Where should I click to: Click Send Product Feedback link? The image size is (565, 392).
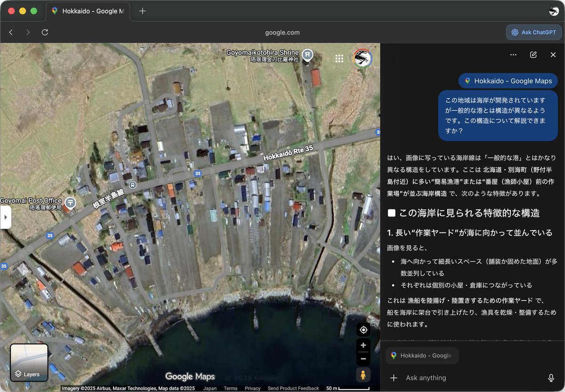(x=293, y=388)
